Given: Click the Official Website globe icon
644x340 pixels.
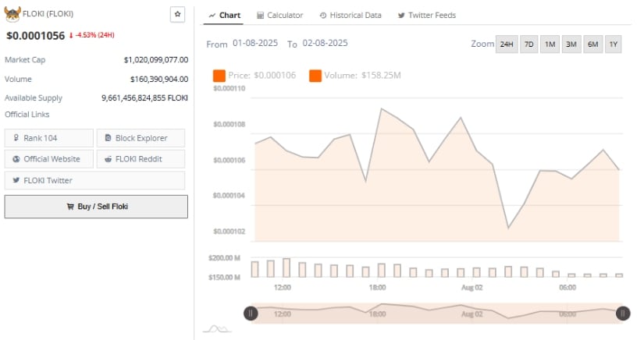Looking at the screenshot, I should [16, 159].
